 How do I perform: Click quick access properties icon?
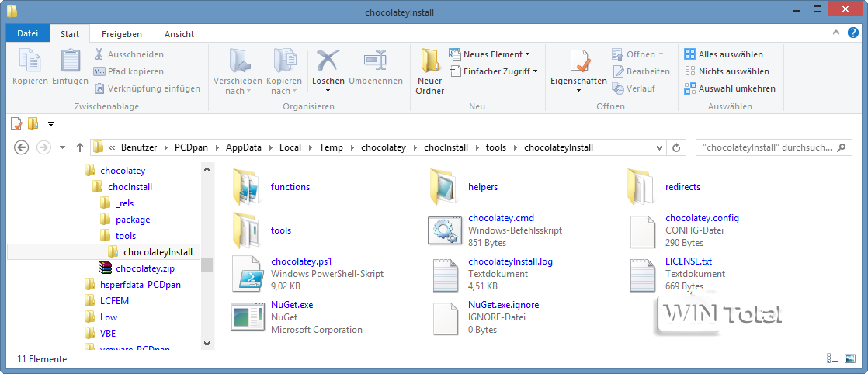click(x=16, y=123)
